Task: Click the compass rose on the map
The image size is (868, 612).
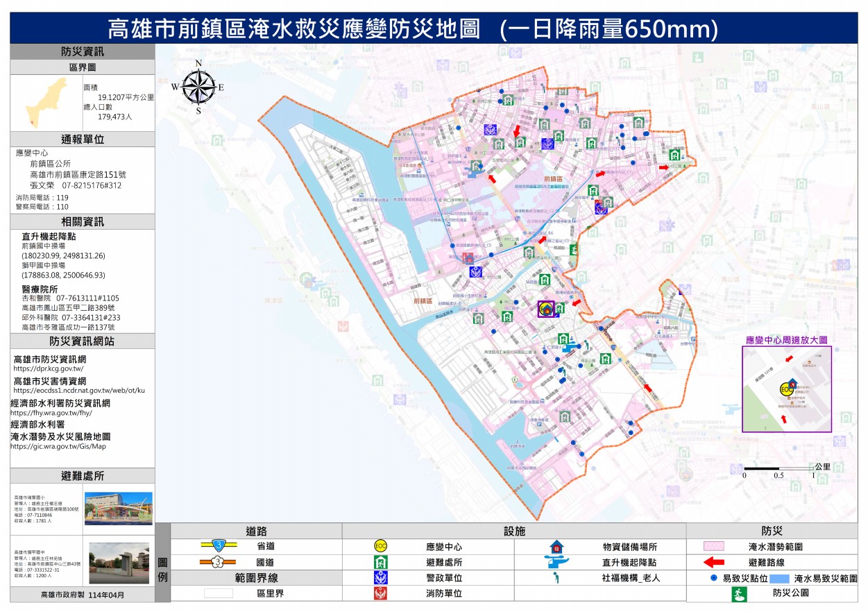Action: point(198,87)
